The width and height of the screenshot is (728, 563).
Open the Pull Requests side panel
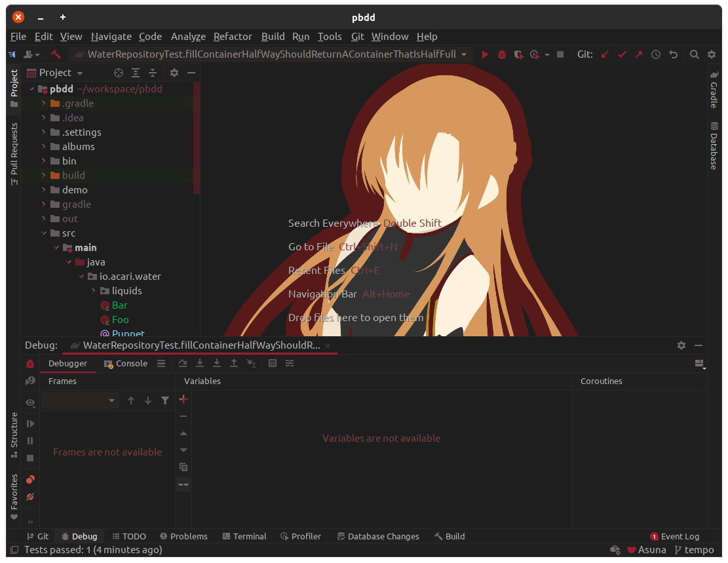point(14,154)
